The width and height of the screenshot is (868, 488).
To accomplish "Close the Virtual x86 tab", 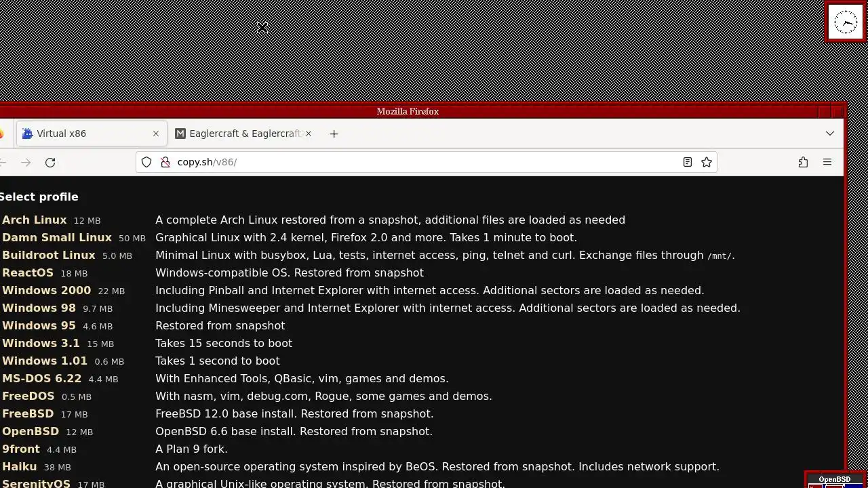I will tap(156, 134).
